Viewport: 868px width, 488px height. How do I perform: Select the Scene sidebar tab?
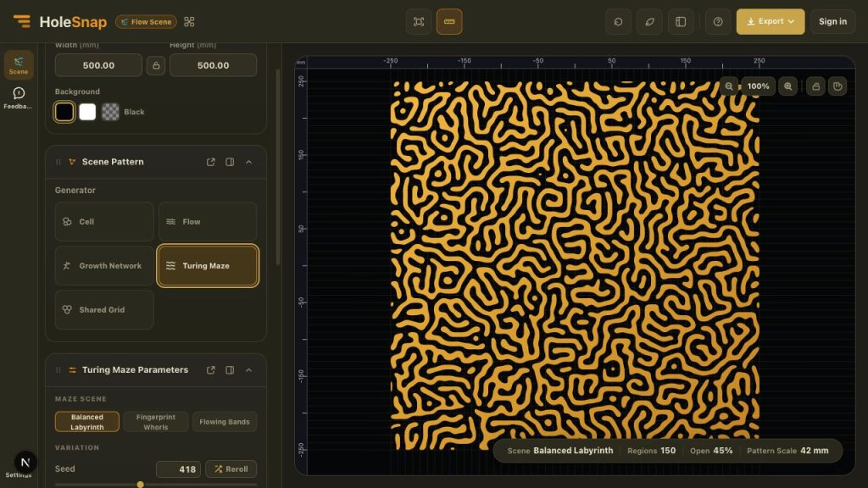coord(19,65)
